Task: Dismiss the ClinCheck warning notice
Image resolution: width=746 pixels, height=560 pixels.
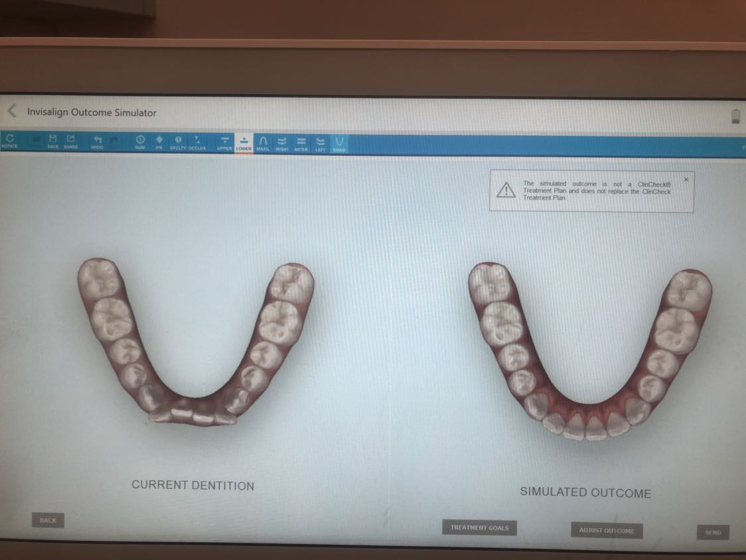Action: [x=686, y=179]
